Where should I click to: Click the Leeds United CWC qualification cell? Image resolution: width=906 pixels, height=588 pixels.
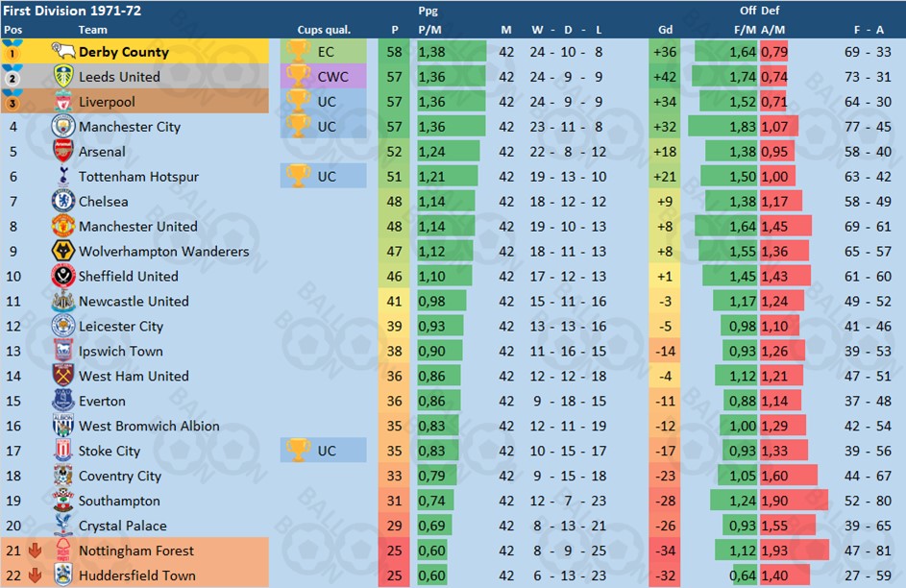[x=324, y=76]
